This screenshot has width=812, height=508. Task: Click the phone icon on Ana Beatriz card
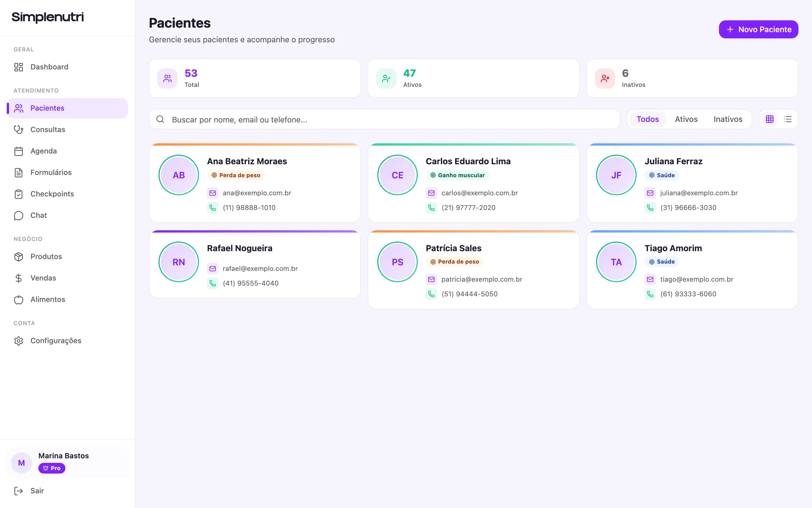pyautogui.click(x=213, y=208)
